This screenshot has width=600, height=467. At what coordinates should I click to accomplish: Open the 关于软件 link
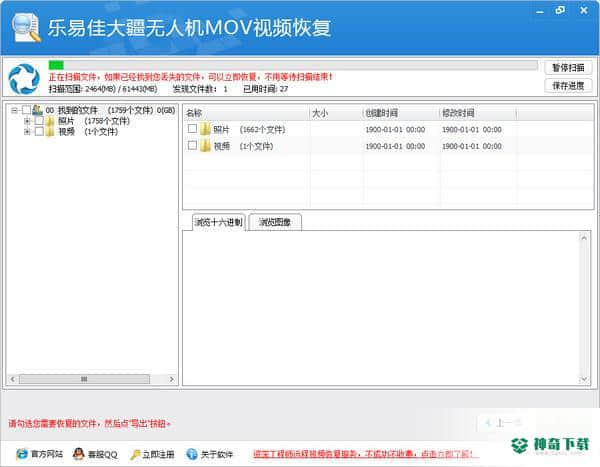click(x=217, y=455)
